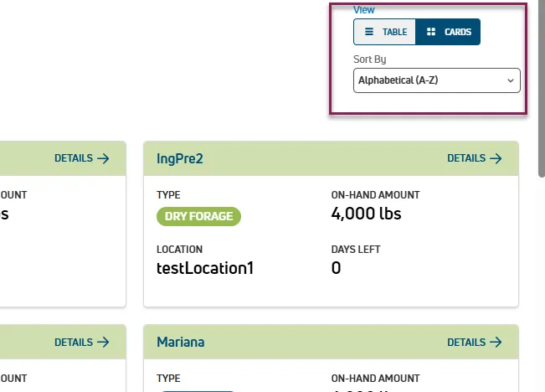The height and width of the screenshot is (392, 545).
Task: Click the arrow icon beside Mariana DETAILS
Action: 496,343
